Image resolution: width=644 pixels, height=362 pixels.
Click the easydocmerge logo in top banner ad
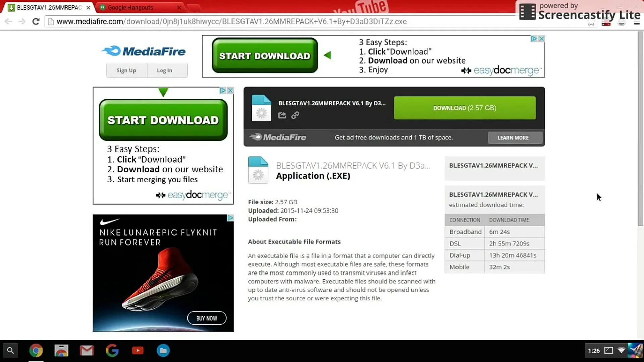pyautogui.click(x=501, y=70)
